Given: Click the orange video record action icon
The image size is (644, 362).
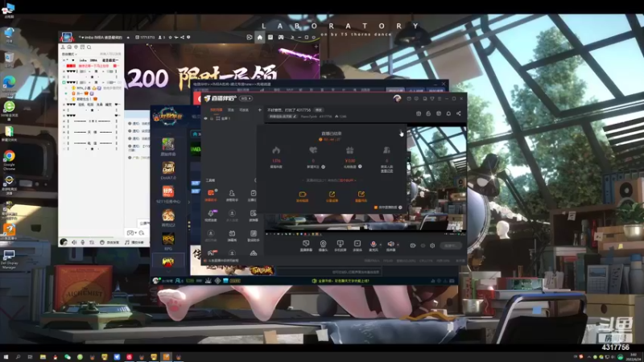Looking at the screenshot, I should [x=303, y=195].
